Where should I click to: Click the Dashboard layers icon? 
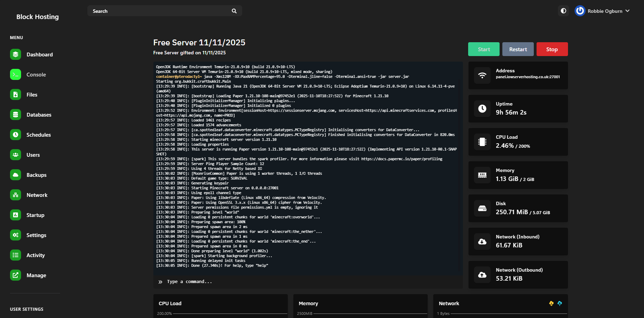point(16,54)
